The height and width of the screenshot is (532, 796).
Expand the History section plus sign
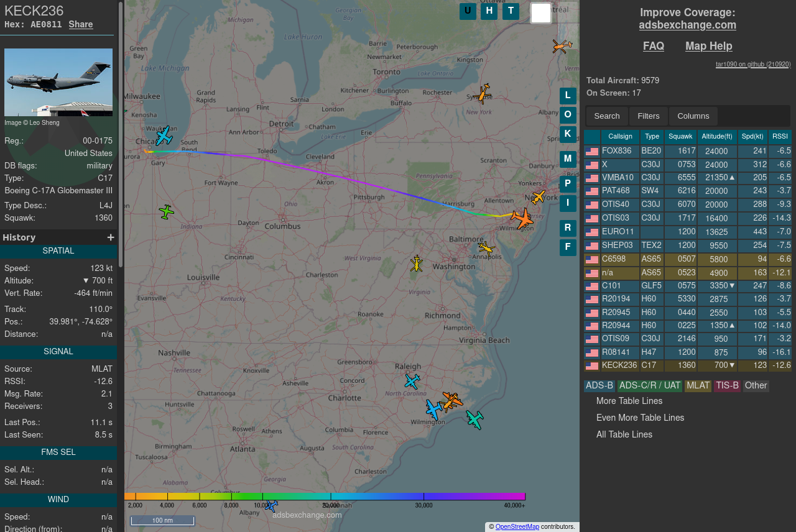point(111,237)
